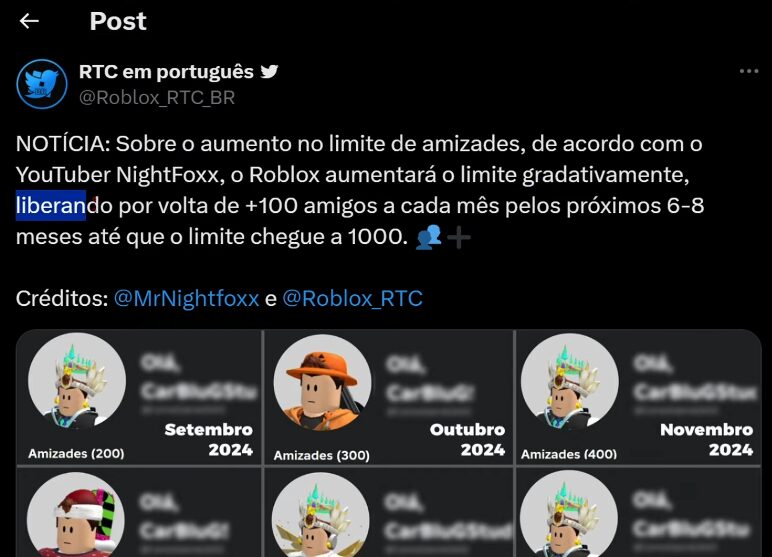Viewport: 772px width, 557px height.
Task: Click the add-friends emoji in post
Action: coord(443,238)
